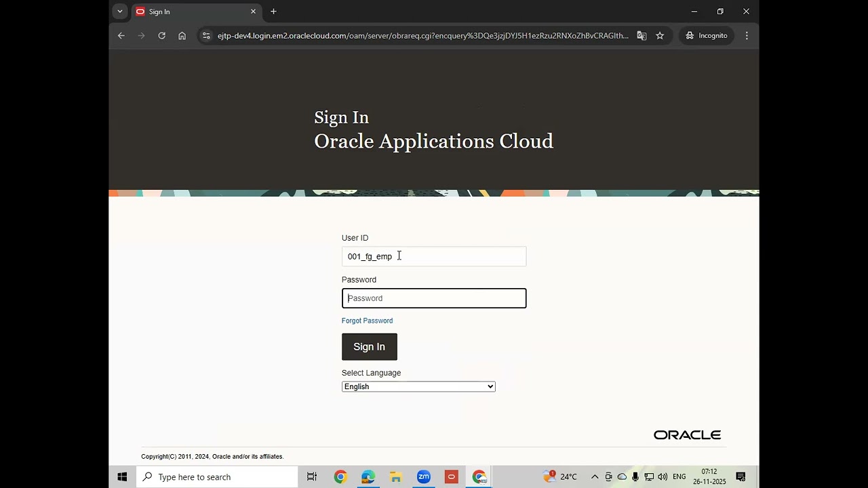Open site information icon in address bar
The height and width of the screenshot is (488, 868).
click(206, 35)
